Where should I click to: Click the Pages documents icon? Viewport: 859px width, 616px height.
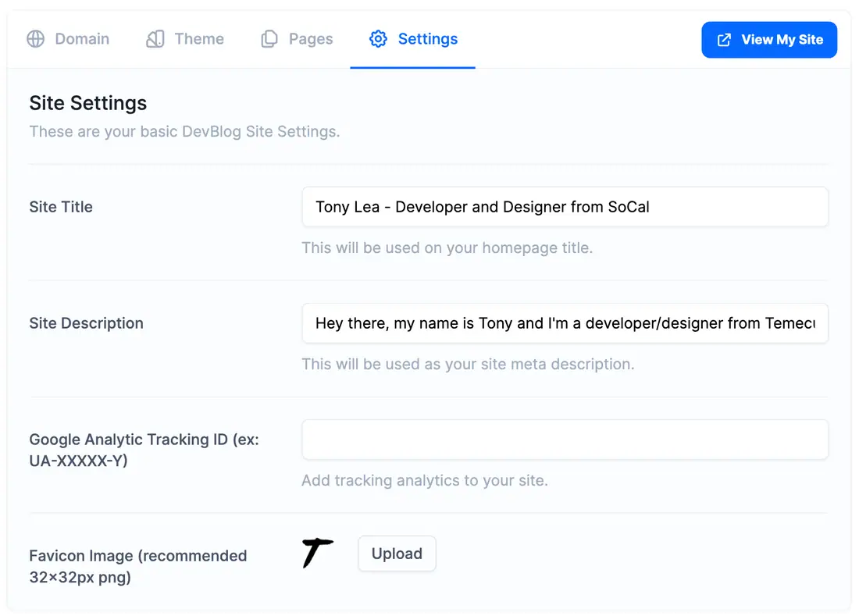(269, 39)
